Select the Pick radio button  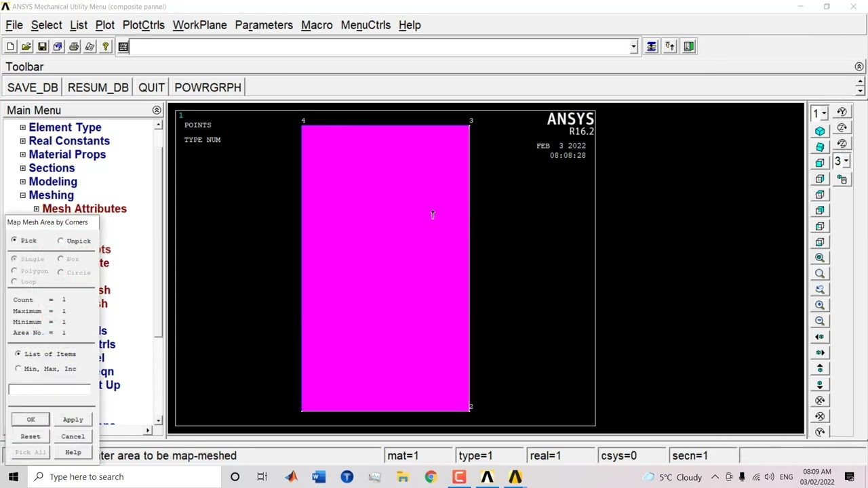[x=14, y=241]
